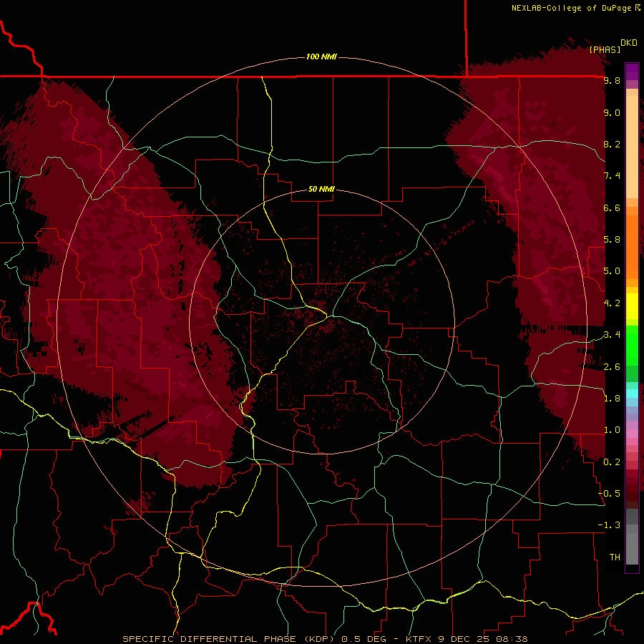Click the 9 DEC 25 date text

tap(463, 639)
